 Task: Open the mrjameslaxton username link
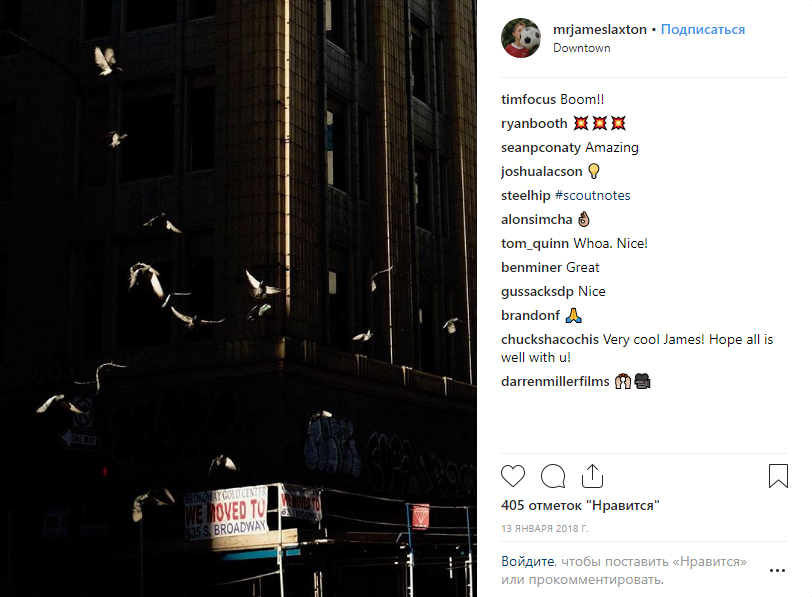[x=600, y=30]
